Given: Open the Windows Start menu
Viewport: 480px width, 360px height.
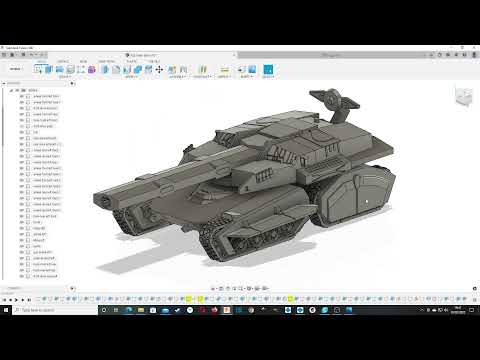Looking at the screenshot, I should click(6, 310).
